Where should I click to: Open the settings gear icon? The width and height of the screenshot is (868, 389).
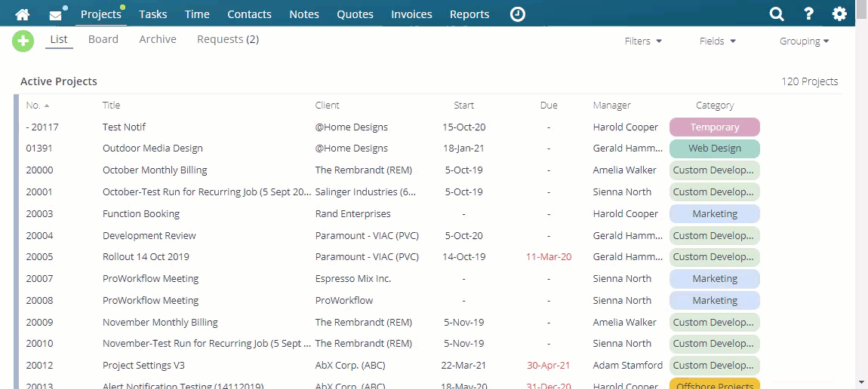[x=840, y=14]
